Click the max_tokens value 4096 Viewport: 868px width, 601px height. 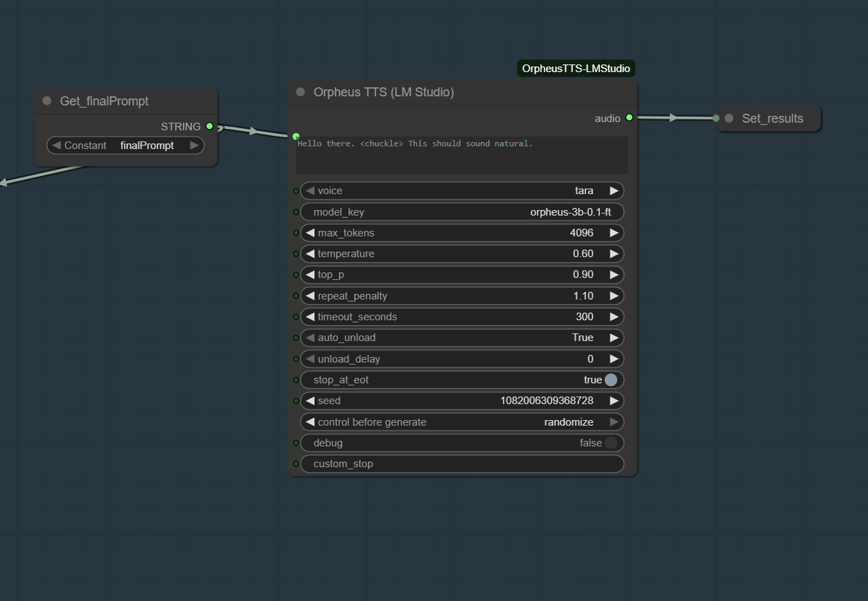point(582,233)
